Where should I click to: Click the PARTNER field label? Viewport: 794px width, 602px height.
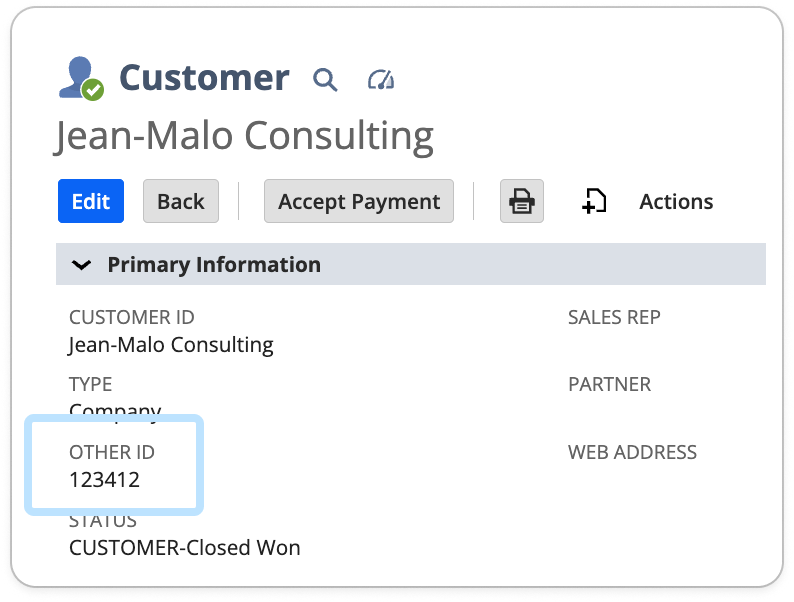tap(609, 384)
